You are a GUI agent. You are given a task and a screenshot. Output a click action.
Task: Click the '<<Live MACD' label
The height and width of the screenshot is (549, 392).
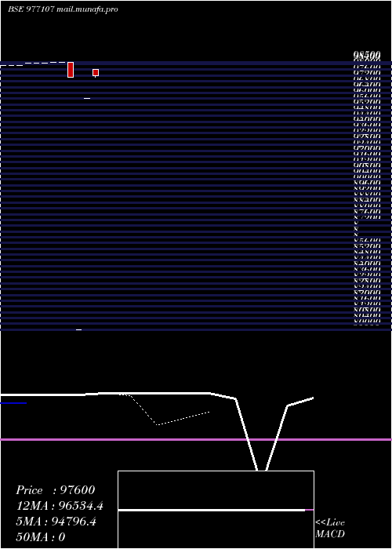pos(330,528)
